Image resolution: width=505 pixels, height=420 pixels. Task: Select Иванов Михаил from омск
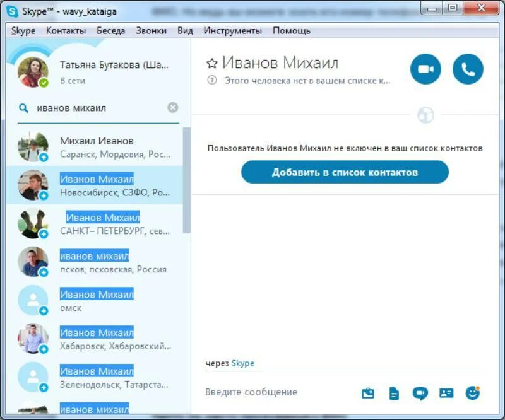[x=95, y=300]
